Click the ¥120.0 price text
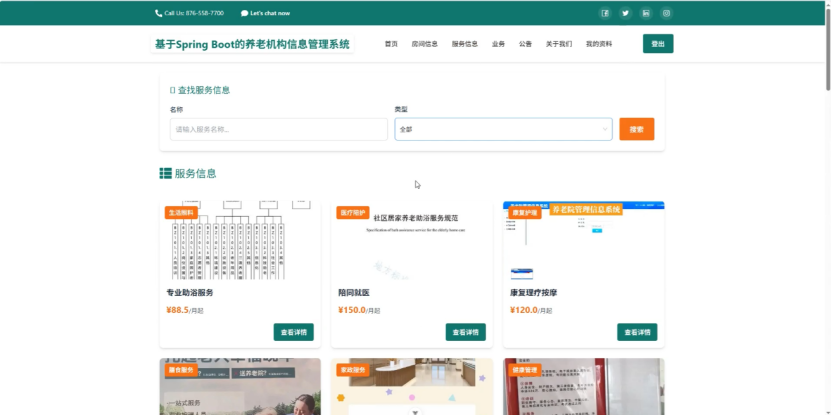 [524, 310]
